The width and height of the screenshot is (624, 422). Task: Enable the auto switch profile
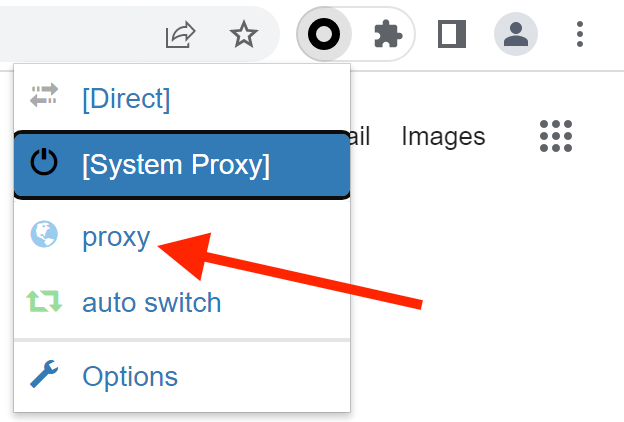point(151,302)
